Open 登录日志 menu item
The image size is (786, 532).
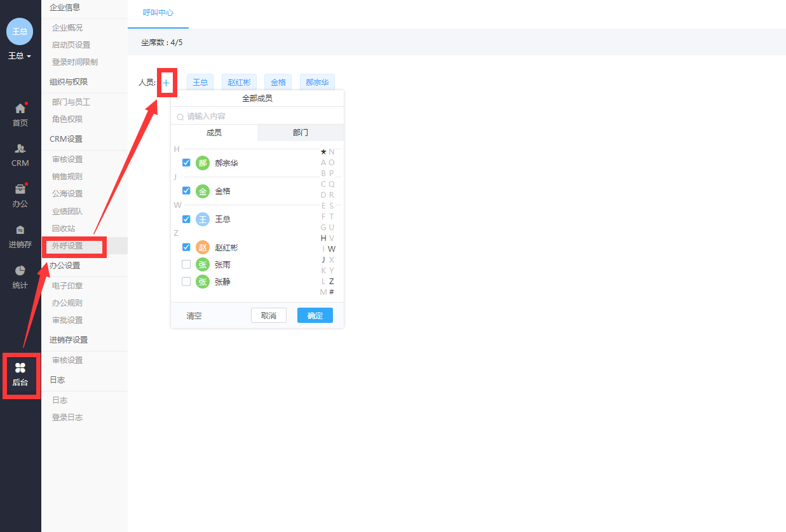[67, 418]
